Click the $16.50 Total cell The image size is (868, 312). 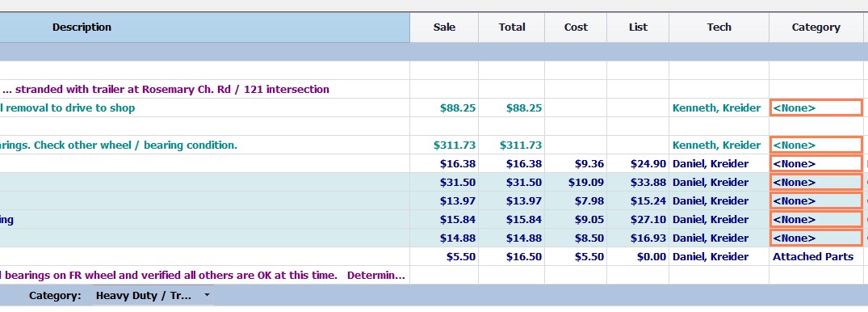[511, 256]
